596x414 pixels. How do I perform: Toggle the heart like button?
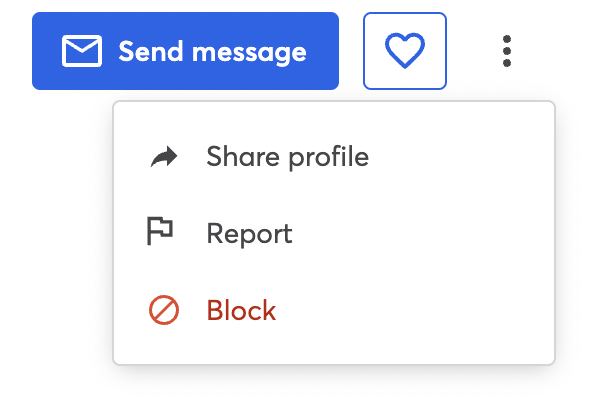pos(405,51)
